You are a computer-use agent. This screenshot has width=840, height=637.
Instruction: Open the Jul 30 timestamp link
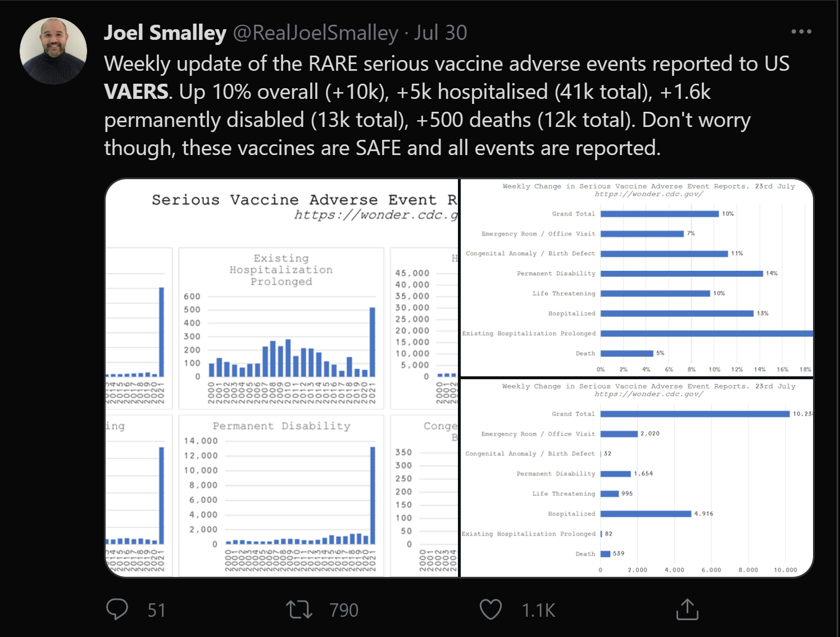(441, 33)
